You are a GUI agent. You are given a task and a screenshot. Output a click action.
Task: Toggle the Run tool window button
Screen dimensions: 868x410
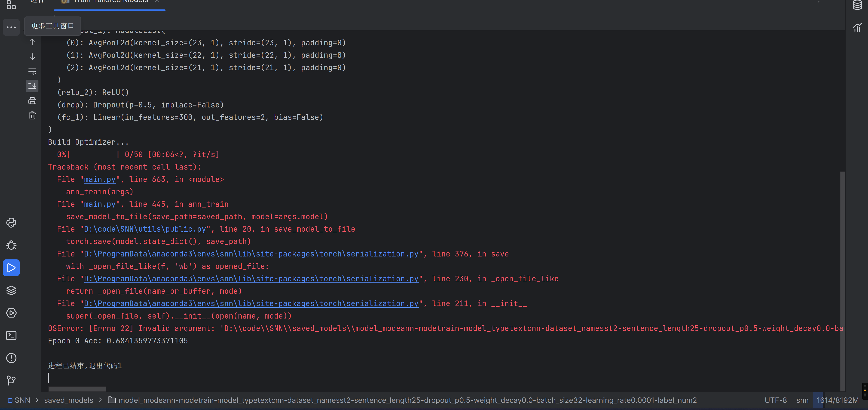point(11,268)
